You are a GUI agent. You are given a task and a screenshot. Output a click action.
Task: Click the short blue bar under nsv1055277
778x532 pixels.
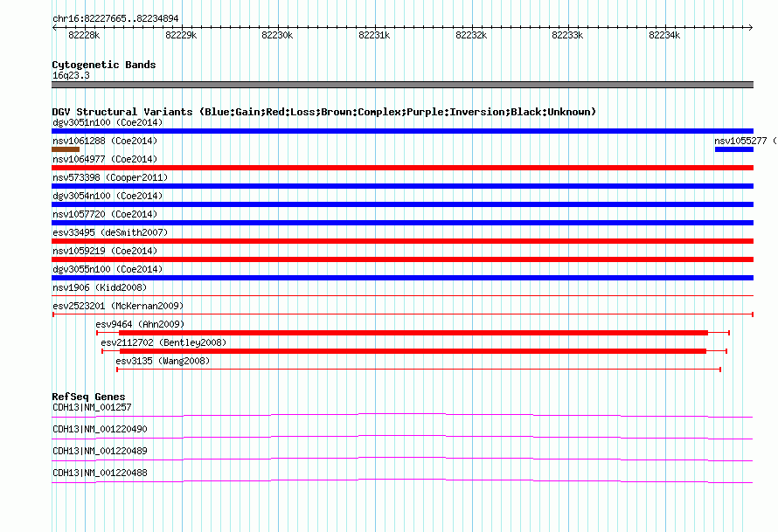pyautogui.click(x=734, y=149)
